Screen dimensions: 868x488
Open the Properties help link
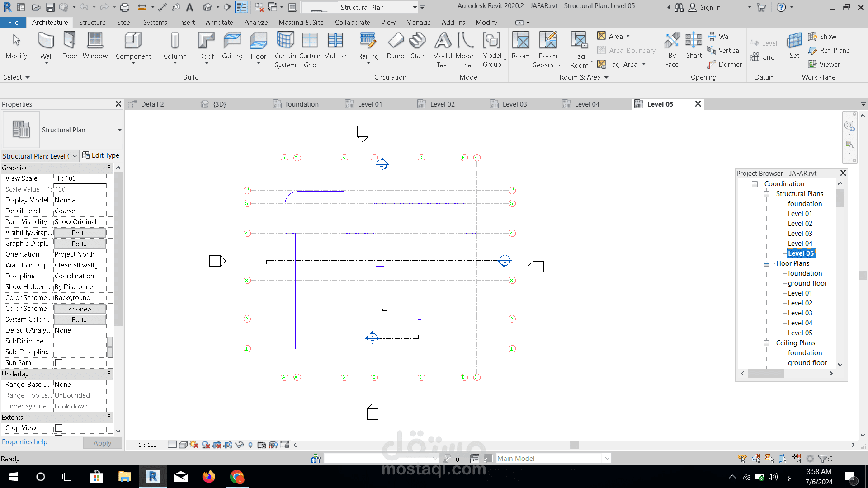pyautogui.click(x=24, y=442)
